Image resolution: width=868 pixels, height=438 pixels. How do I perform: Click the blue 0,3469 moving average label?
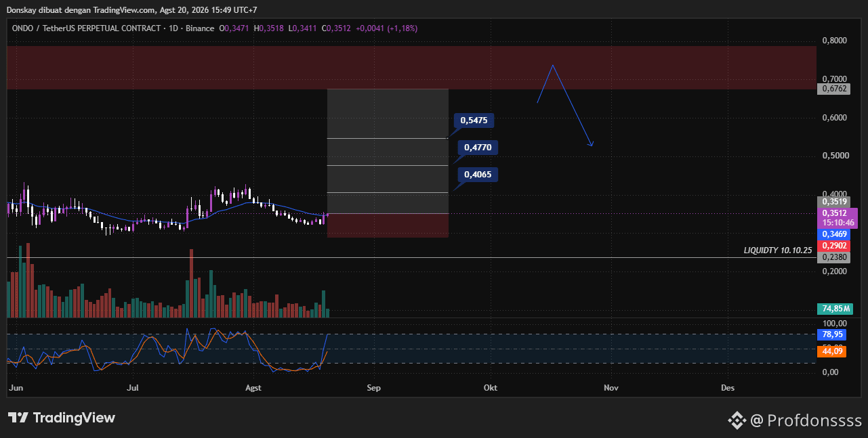(834, 234)
